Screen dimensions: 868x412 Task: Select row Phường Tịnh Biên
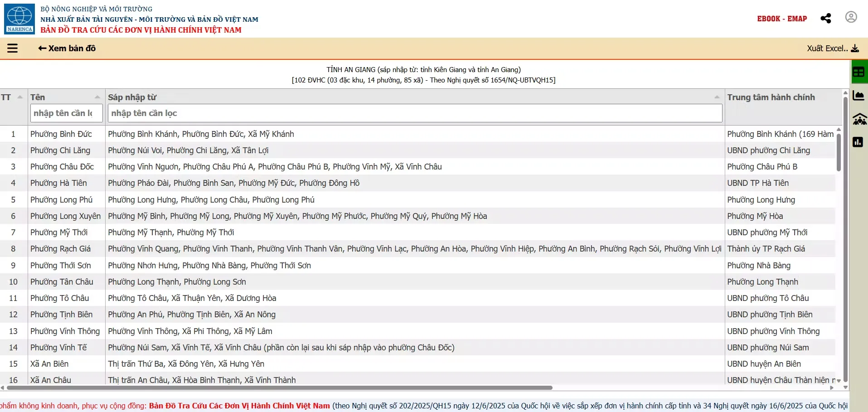417,315
